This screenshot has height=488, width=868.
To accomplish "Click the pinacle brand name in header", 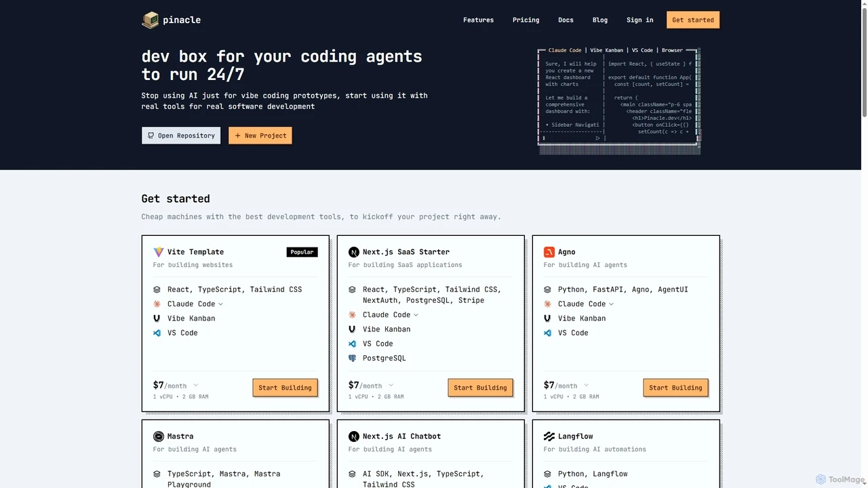I will coord(182,20).
